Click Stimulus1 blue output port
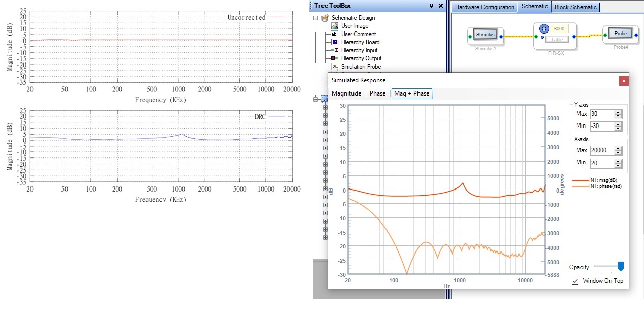644x315 pixels. pos(501,37)
